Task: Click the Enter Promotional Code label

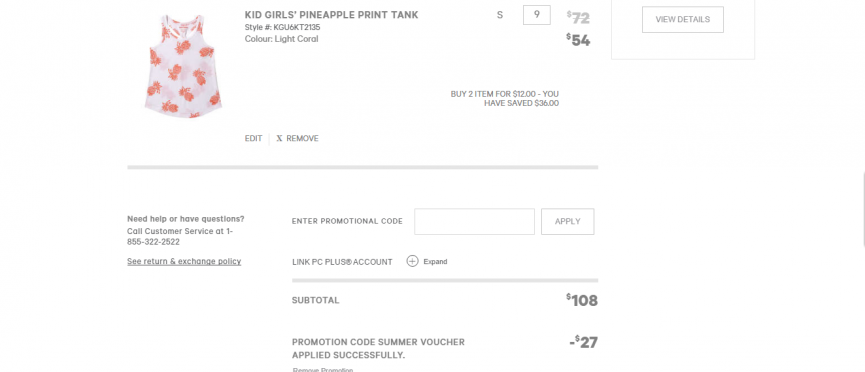Action: point(347,221)
